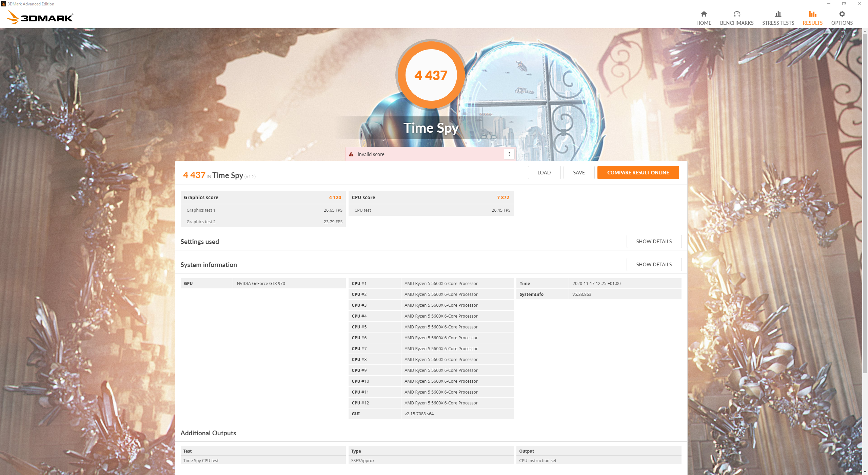Open Stress Tests bar chart icon

778,14
